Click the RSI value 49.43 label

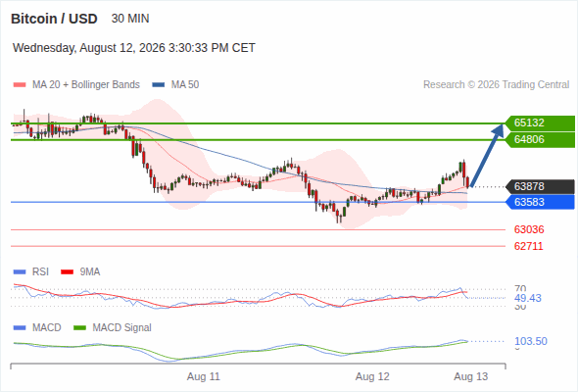tap(528, 298)
